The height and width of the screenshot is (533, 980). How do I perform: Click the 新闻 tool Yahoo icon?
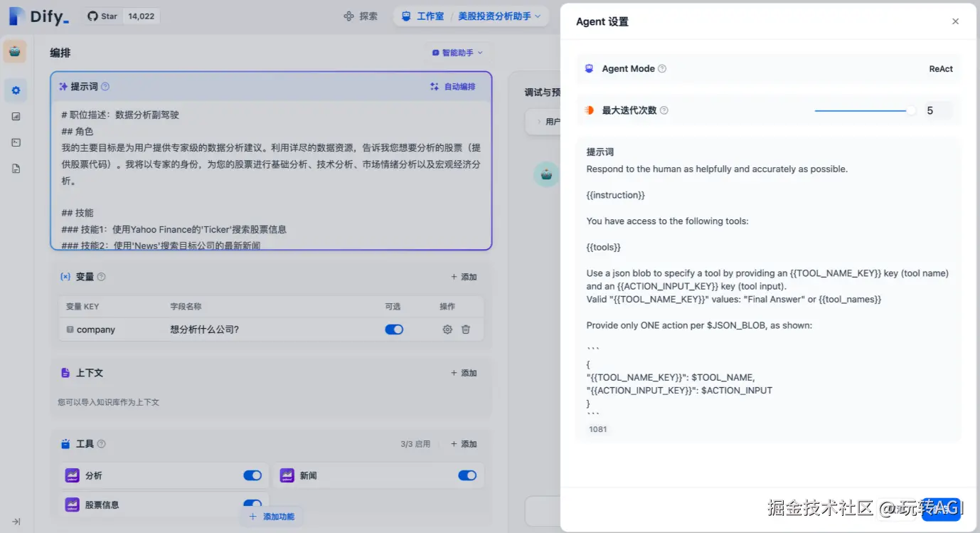[x=287, y=475]
